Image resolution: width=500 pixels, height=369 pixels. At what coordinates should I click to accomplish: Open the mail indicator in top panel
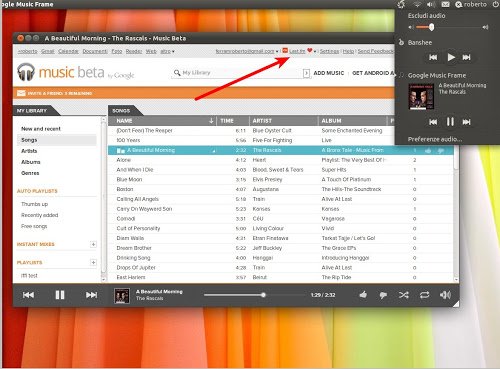coord(445,4)
